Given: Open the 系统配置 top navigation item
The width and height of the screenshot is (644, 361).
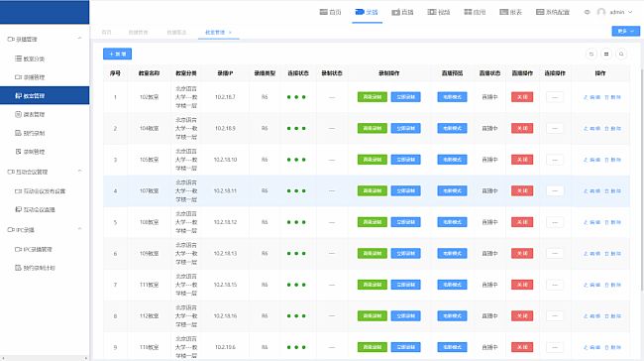Looking at the screenshot, I should (553, 12).
